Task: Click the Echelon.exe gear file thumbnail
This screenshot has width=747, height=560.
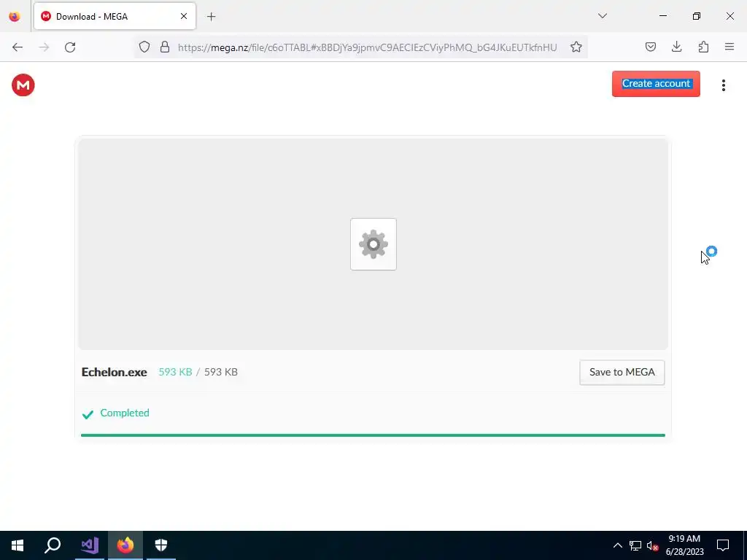Action: coord(373,244)
